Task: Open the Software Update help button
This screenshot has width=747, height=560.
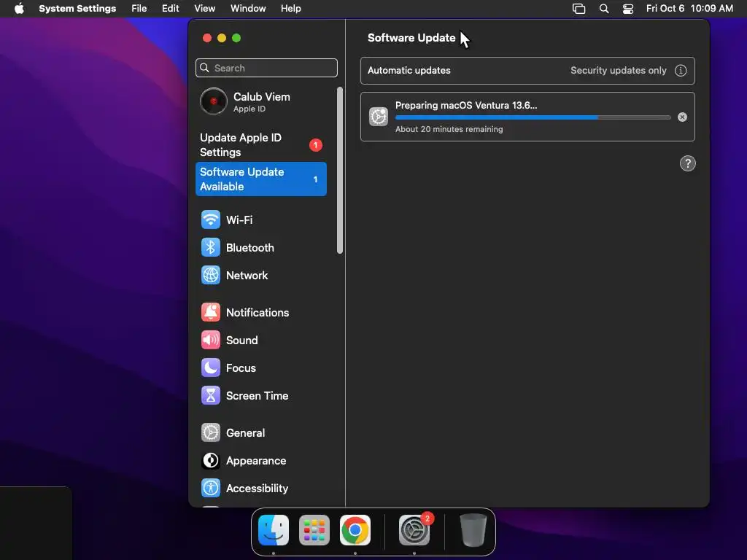Action: click(x=687, y=163)
